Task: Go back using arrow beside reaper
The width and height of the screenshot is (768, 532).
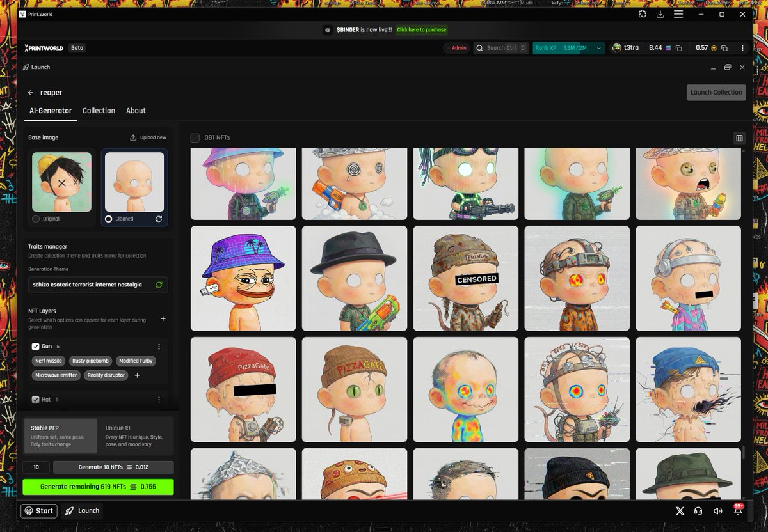Action: [x=30, y=93]
